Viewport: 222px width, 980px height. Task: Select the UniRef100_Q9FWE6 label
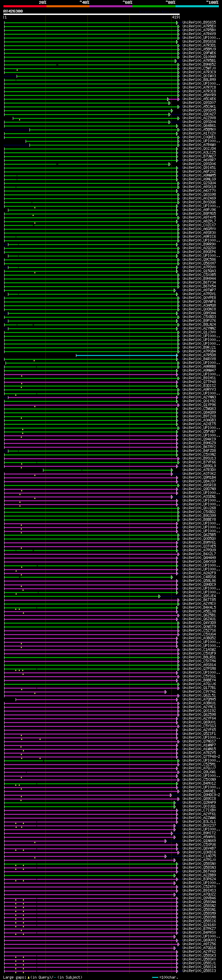point(199,53)
